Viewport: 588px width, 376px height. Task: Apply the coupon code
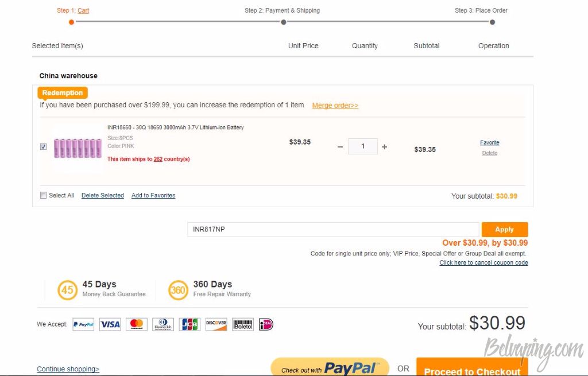pyautogui.click(x=505, y=230)
